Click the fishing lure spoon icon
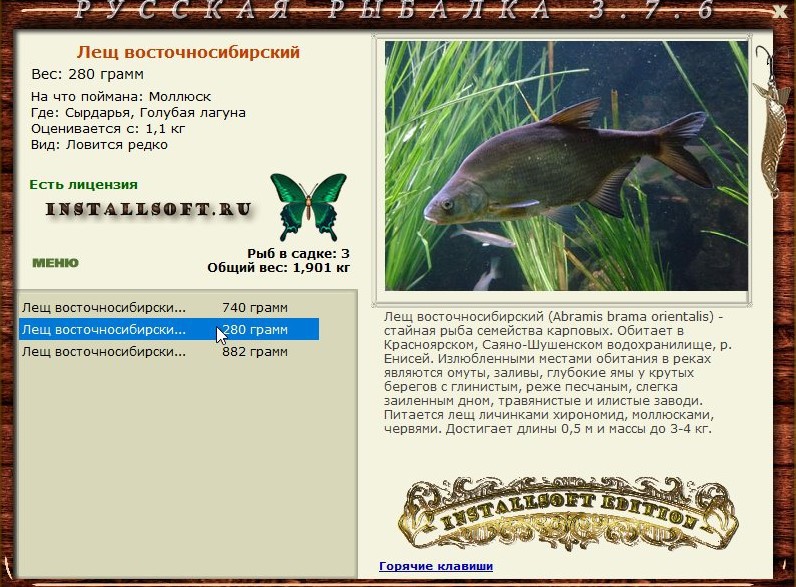 (x=772, y=123)
